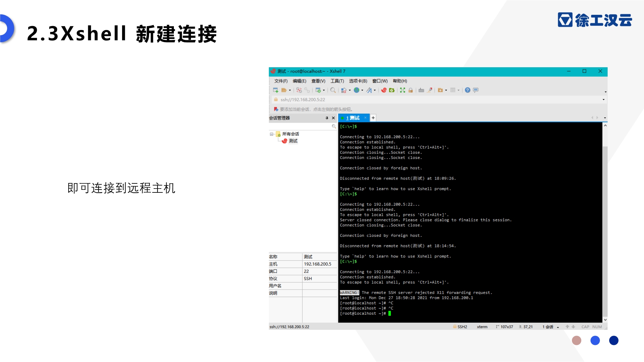
Task: Click the red dot on slide
Action: coord(576,340)
